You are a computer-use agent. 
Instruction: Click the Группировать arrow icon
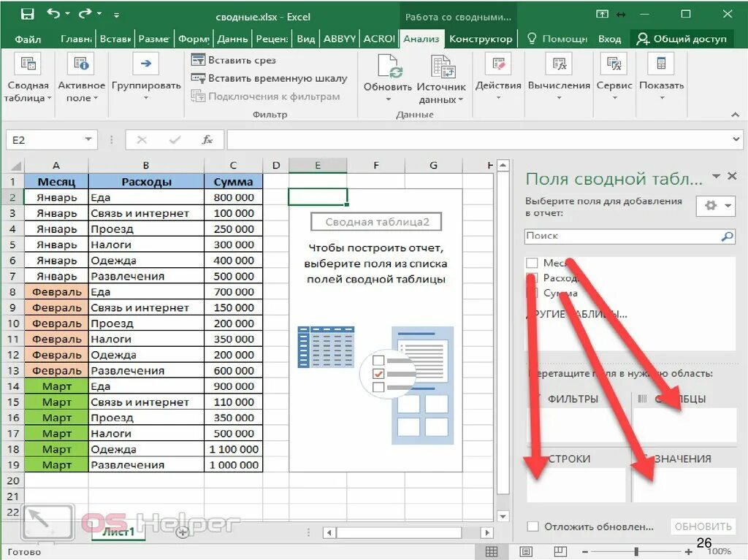pos(146,64)
